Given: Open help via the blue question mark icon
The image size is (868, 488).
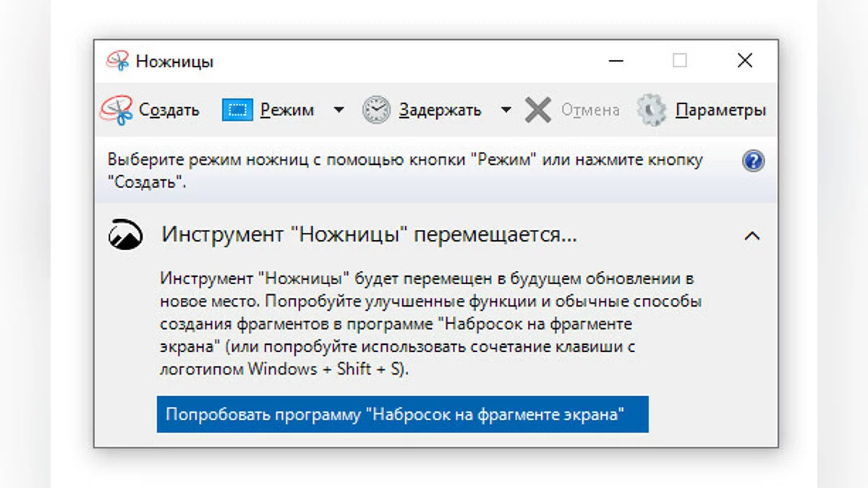Looking at the screenshot, I should pyautogui.click(x=753, y=160).
